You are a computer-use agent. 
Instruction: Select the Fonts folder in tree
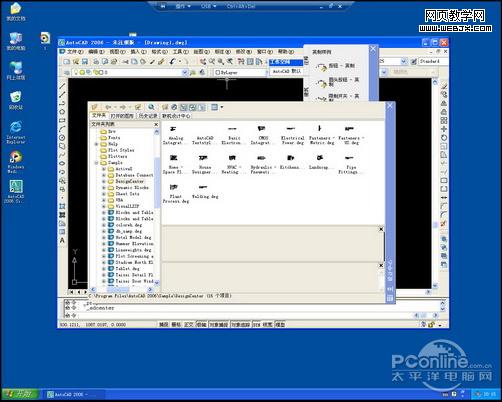point(110,138)
